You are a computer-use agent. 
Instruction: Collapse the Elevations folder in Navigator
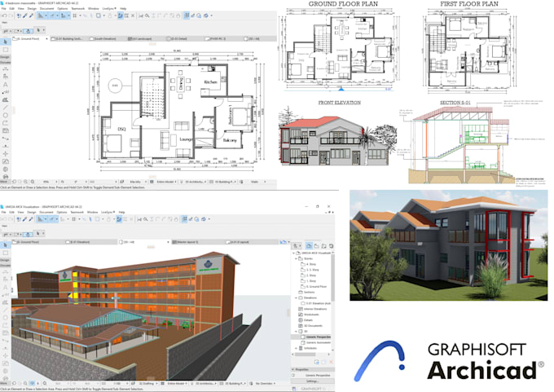click(297, 298)
